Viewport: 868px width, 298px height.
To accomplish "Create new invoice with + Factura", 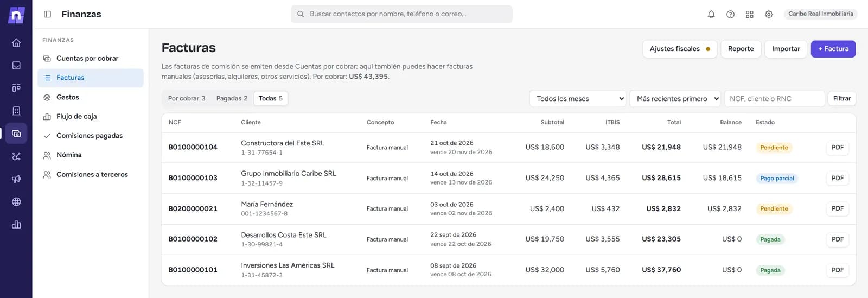I will (833, 49).
